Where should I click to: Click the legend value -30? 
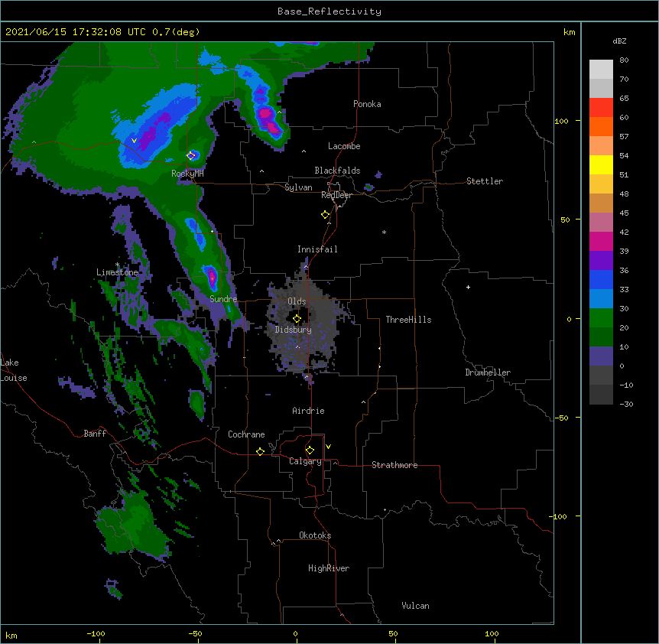[x=626, y=405]
